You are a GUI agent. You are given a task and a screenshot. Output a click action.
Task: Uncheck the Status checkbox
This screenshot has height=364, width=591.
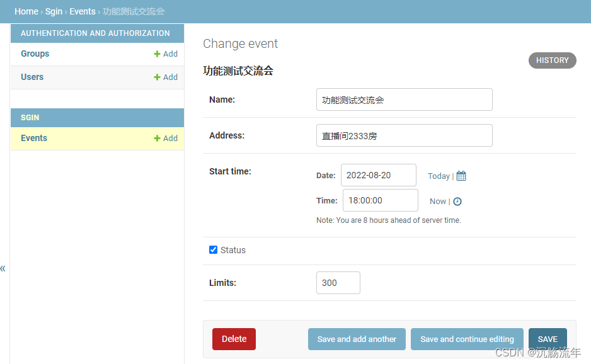point(214,250)
